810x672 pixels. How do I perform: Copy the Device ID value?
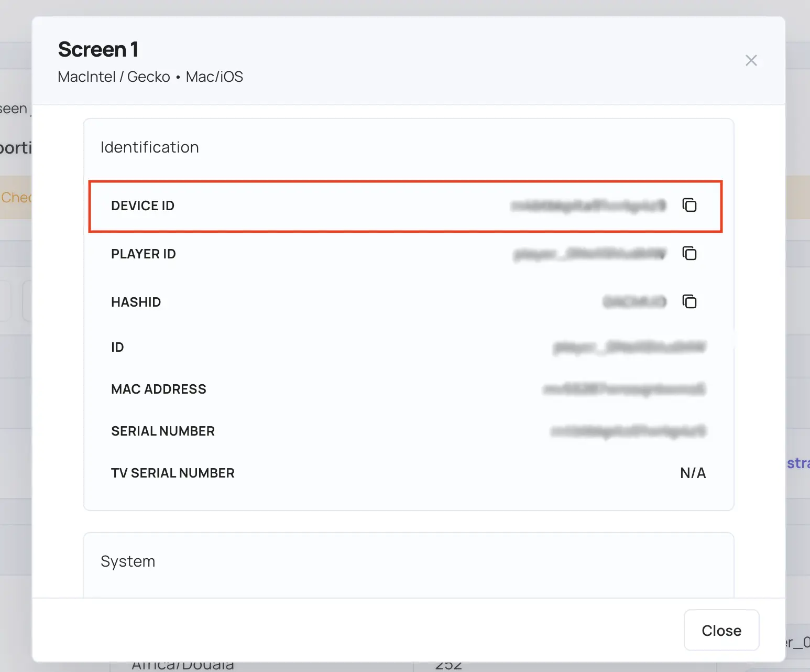click(x=689, y=205)
